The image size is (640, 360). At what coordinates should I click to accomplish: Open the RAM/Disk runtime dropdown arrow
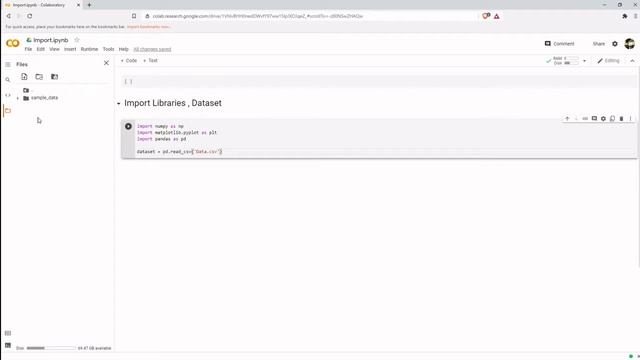584,61
